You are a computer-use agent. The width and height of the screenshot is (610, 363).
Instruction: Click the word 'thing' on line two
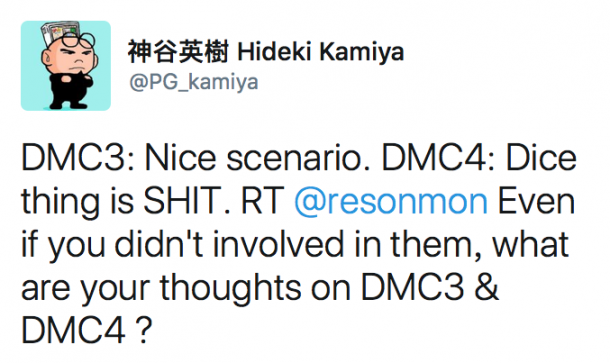(62, 203)
